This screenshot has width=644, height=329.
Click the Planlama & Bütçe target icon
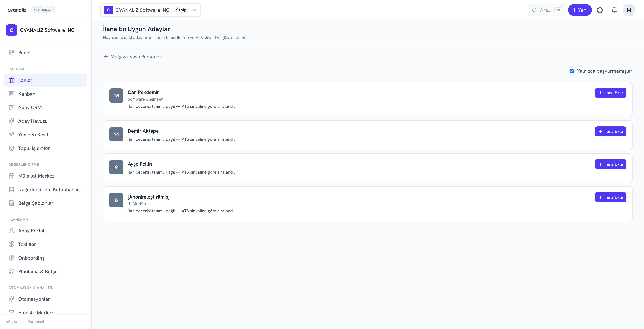[11, 272]
